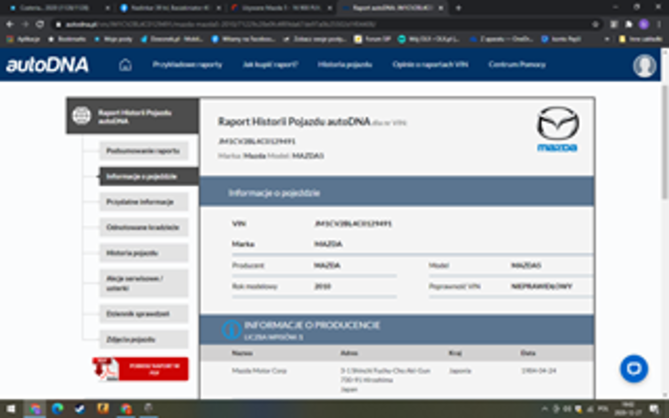Click the globe icon in Raport Historii Pojazdu sidebar header
This screenshot has height=418, width=669.
pos(81,116)
